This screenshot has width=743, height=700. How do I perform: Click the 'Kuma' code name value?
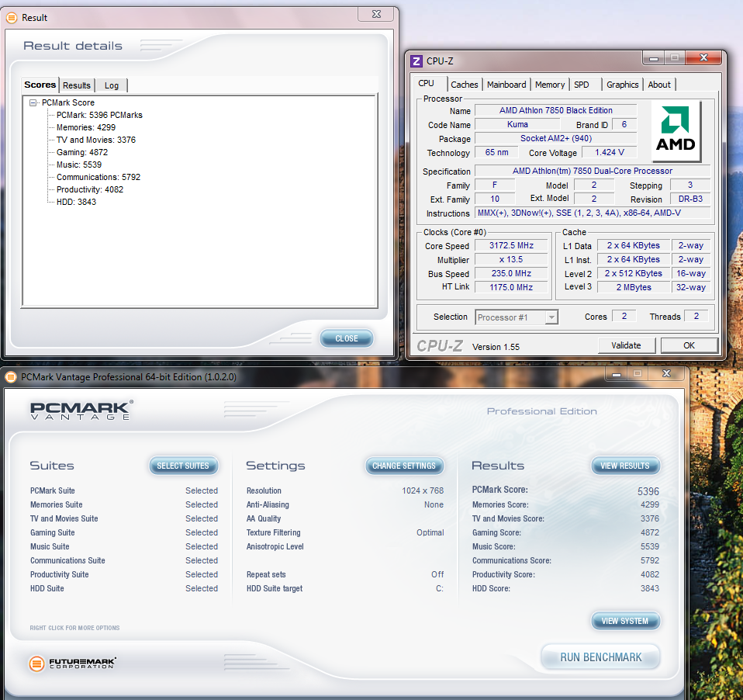point(517,124)
